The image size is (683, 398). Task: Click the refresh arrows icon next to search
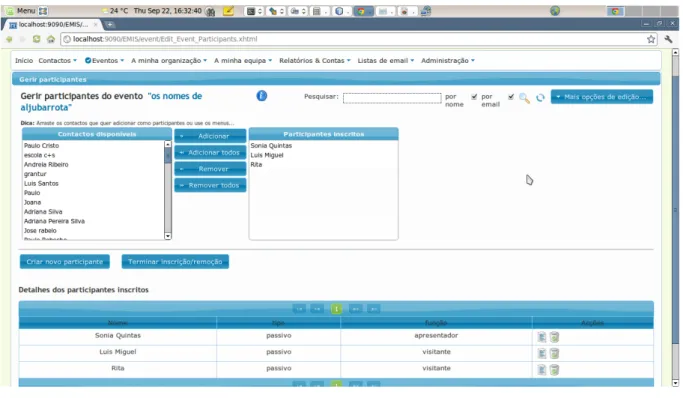(x=540, y=98)
